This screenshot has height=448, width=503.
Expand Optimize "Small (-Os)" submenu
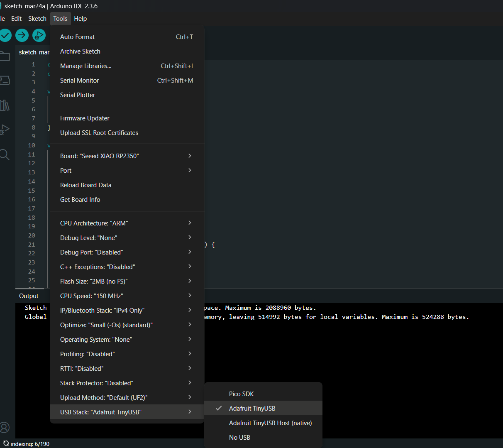point(127,325)
